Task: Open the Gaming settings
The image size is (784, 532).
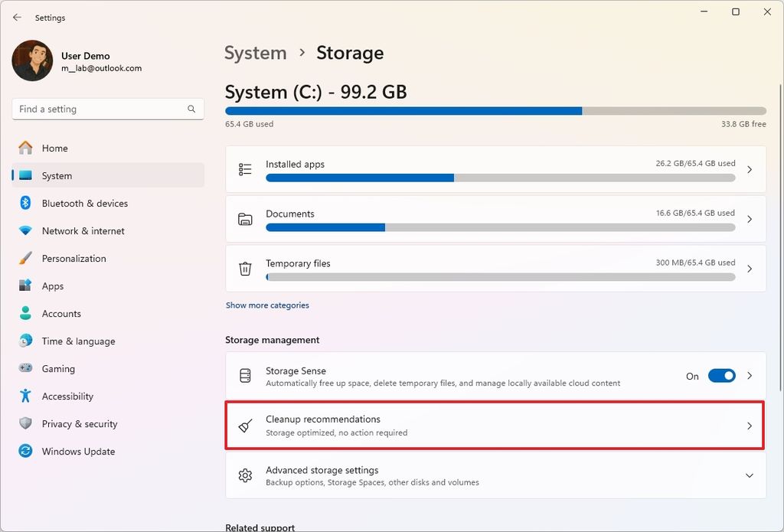Action: pyautogui.click(x=108, y=368)
